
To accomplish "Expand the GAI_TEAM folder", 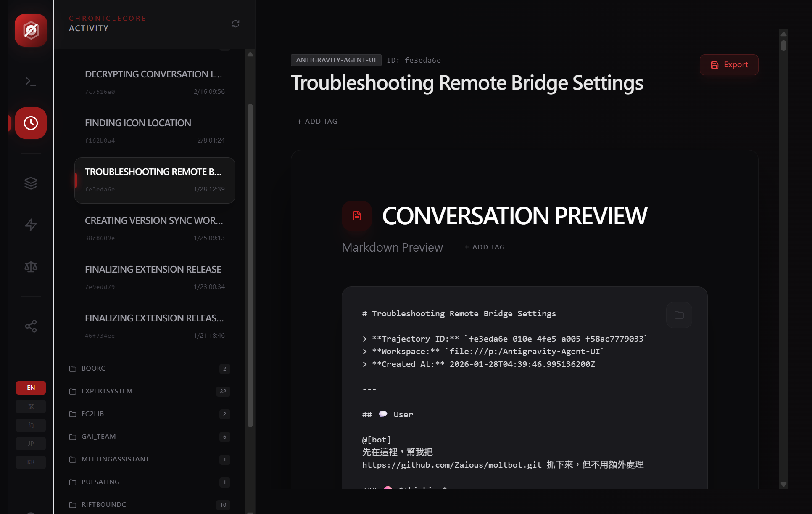I will click(x=99, y=437).
